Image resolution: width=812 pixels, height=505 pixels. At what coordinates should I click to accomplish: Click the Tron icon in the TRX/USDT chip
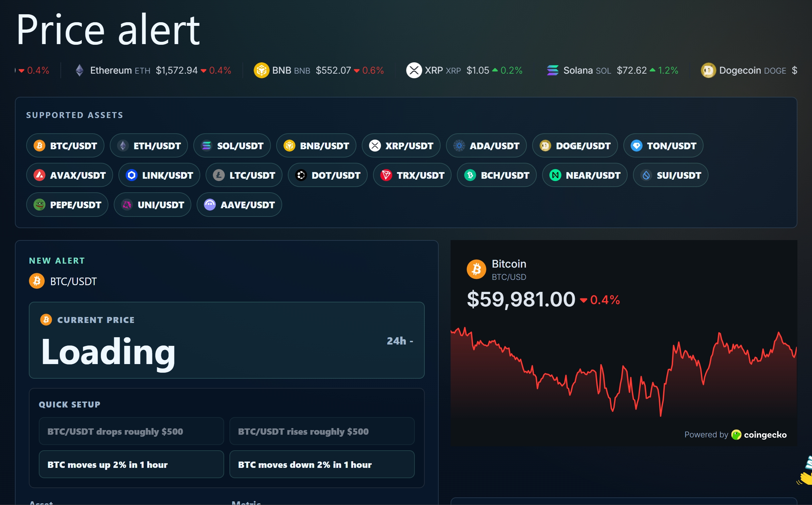386,175
